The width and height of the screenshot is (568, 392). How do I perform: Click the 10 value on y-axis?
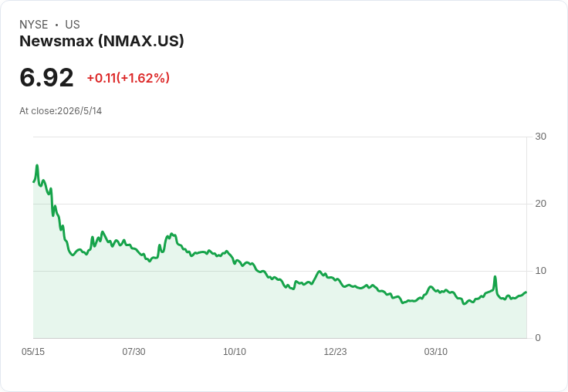(x=540, y=271)
